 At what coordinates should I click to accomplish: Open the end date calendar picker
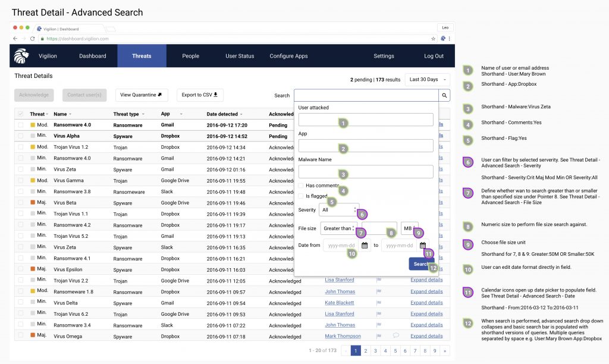coord(422,245)
